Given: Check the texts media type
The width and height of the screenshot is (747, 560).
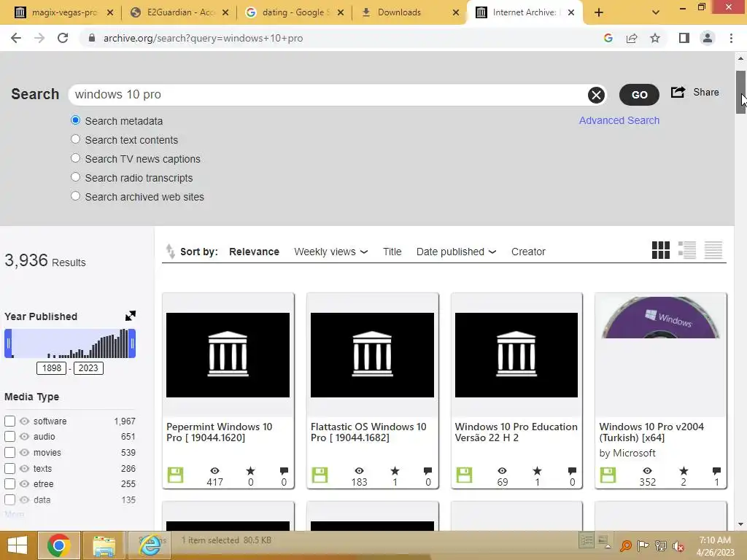Looking at the screenshot, I should click(10, 469).
